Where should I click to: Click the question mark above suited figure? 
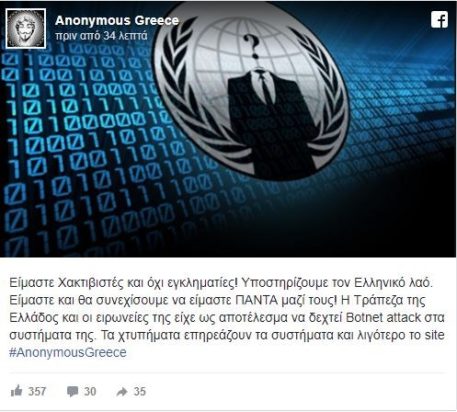click(x=252, y=46)
